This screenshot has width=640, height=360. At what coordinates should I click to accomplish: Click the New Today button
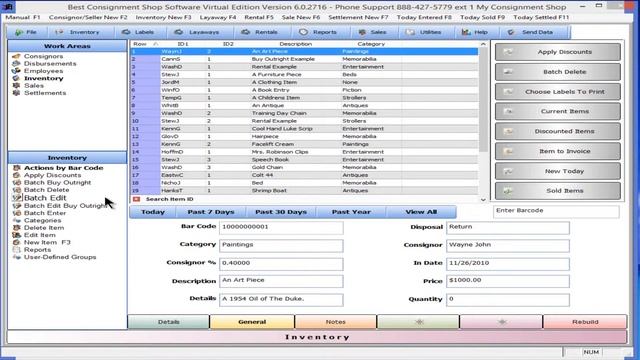coord(558,171)
